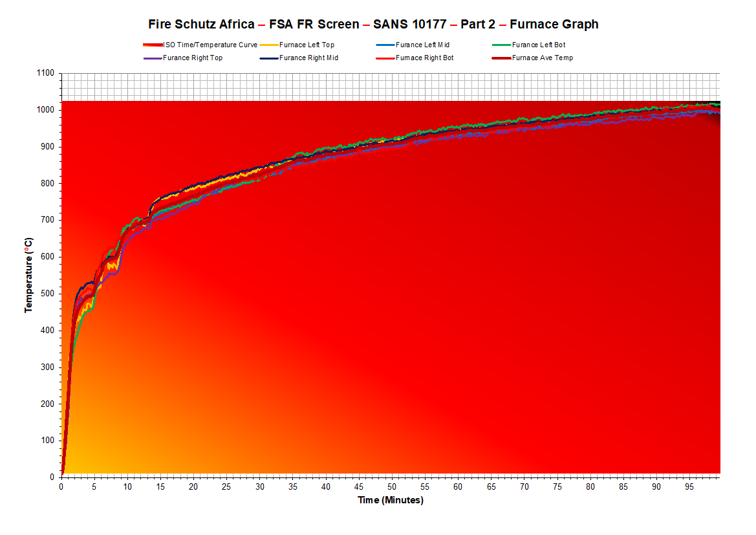Open the Time (Minutes) axis title
The image size is (756, 535).
click(391, 500)
